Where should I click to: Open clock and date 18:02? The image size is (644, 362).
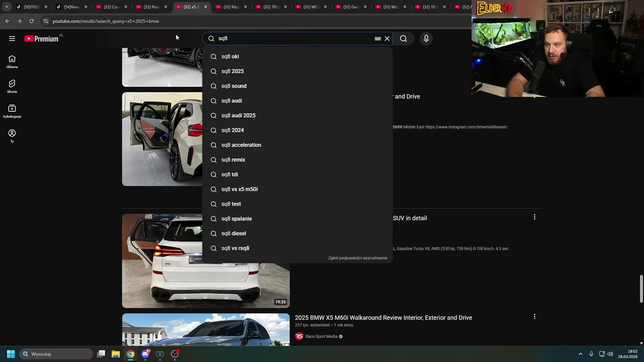tap(628, 354)
